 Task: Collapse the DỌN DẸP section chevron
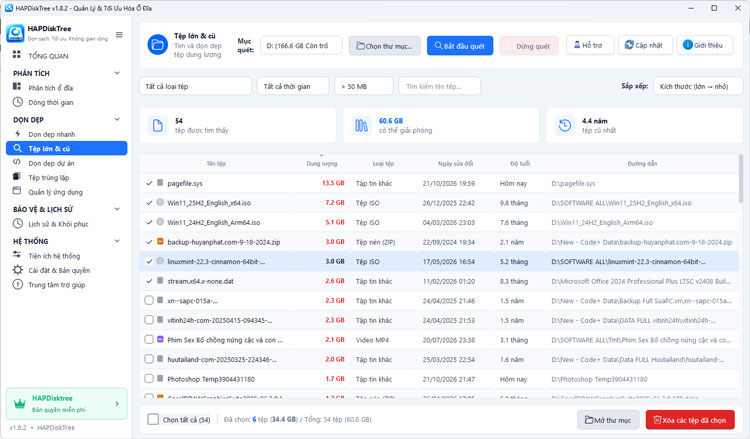click(x=117, y=119)
